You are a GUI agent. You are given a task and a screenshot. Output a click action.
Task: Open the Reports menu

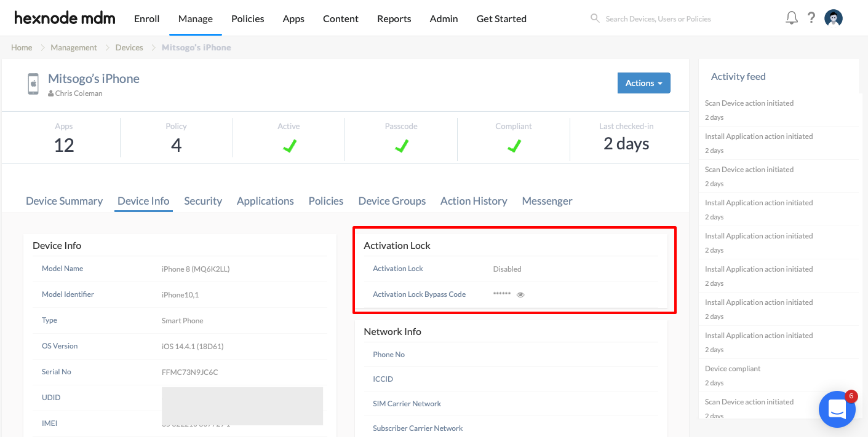[394, 18]
